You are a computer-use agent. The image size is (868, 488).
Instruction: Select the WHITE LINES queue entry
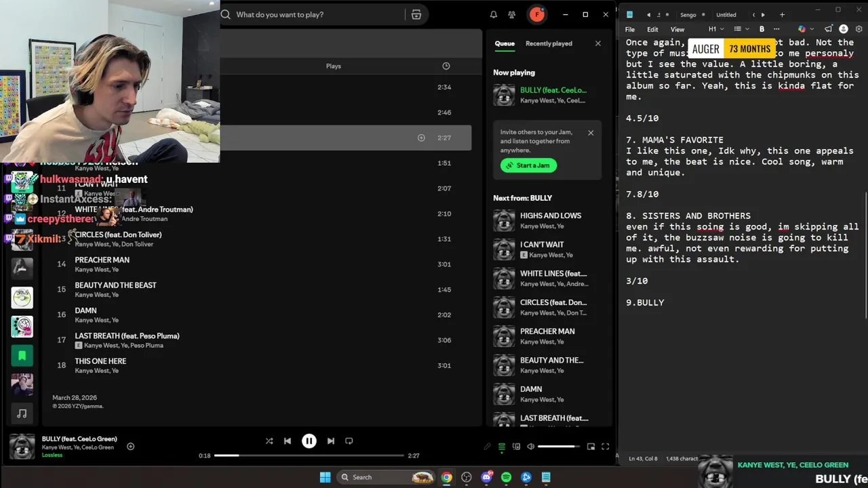pyautogui.click(x=548, y=279)
